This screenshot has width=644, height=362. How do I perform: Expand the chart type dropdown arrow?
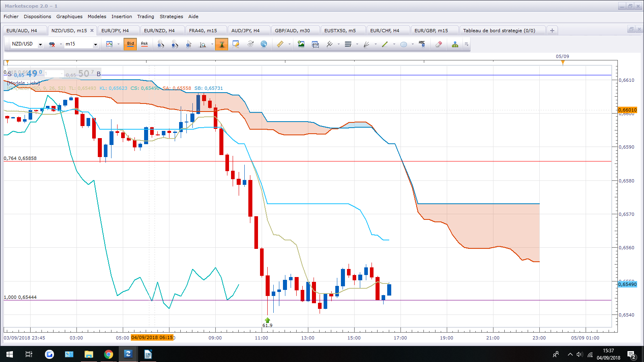[118, 44]
